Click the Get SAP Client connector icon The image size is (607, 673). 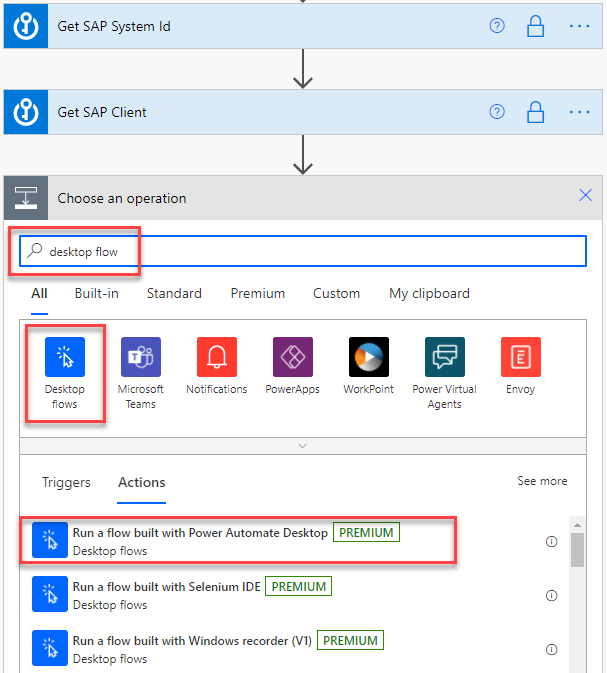[26, 112]
